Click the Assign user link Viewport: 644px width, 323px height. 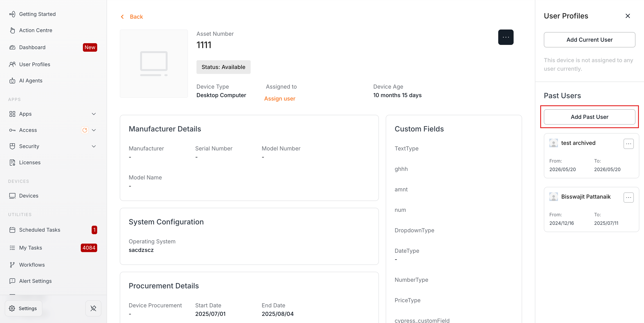(x=279, y=99)
